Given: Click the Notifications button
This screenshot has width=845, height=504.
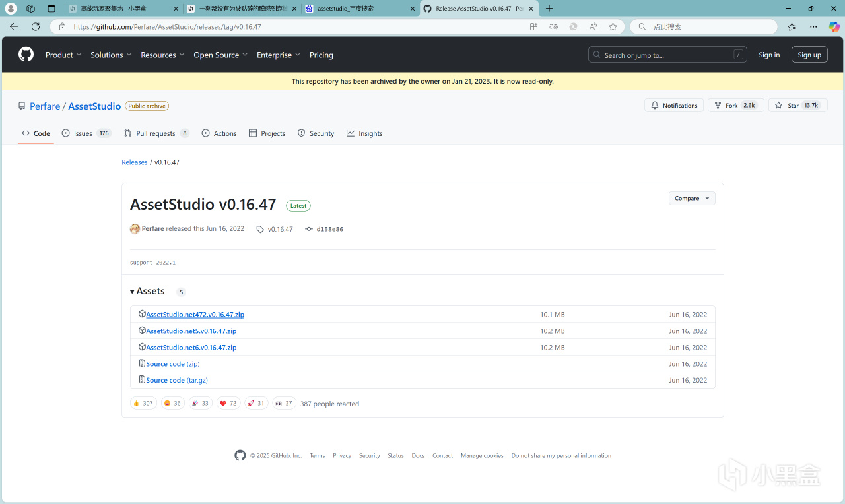Looking at the screenshot, I should coord(674,106).
